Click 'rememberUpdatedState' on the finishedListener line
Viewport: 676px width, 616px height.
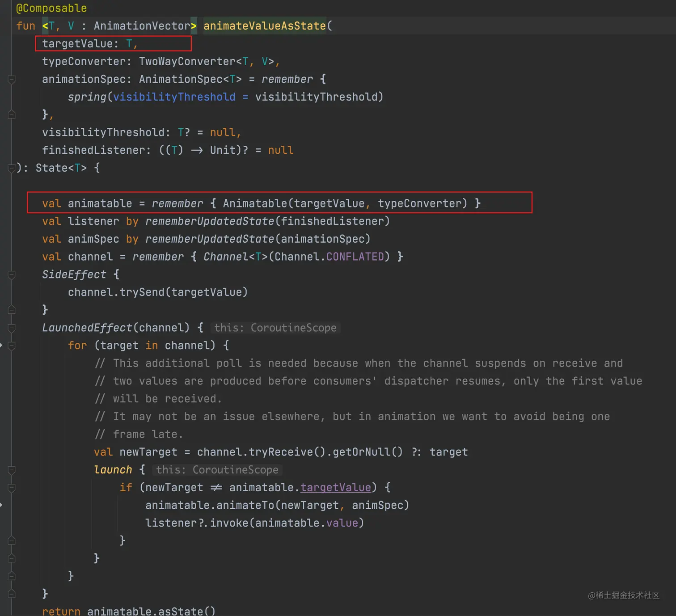point(210,221)
